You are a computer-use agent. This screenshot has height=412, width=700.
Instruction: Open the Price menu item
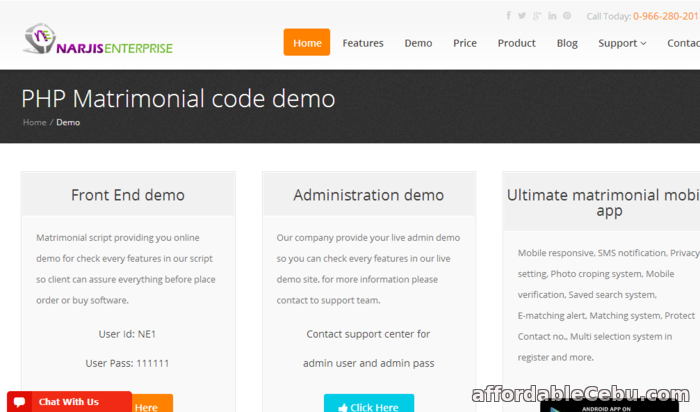pyautogui.click(x=465, y=43)
